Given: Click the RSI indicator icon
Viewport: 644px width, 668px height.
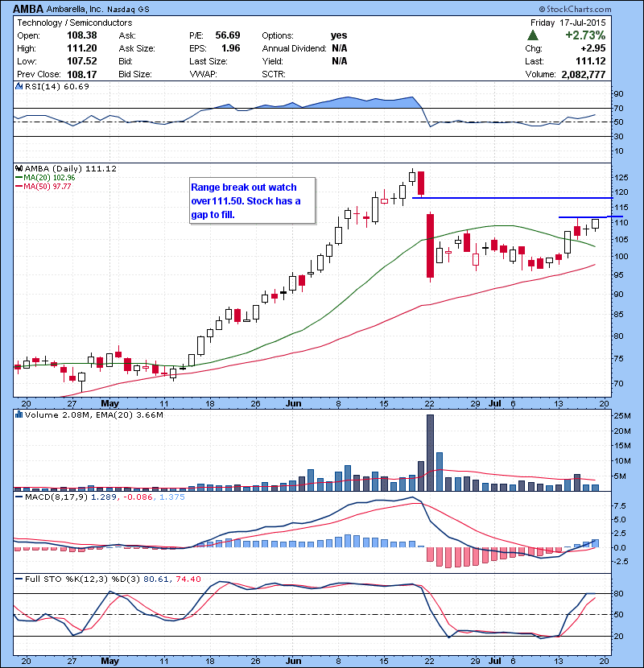Looking at the screenshot, I should 19,86.
